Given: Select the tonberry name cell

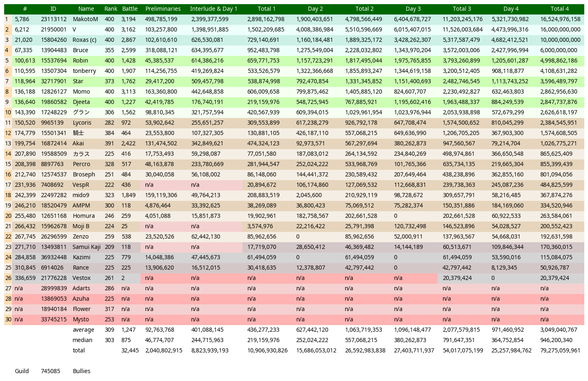Looking at the screenshot, I should point(84,71).
